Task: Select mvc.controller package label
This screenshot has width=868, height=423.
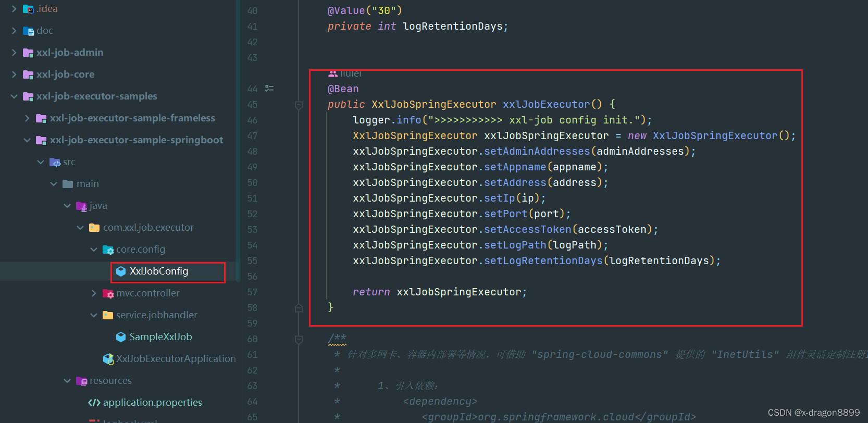Action: tap(148, 293)
